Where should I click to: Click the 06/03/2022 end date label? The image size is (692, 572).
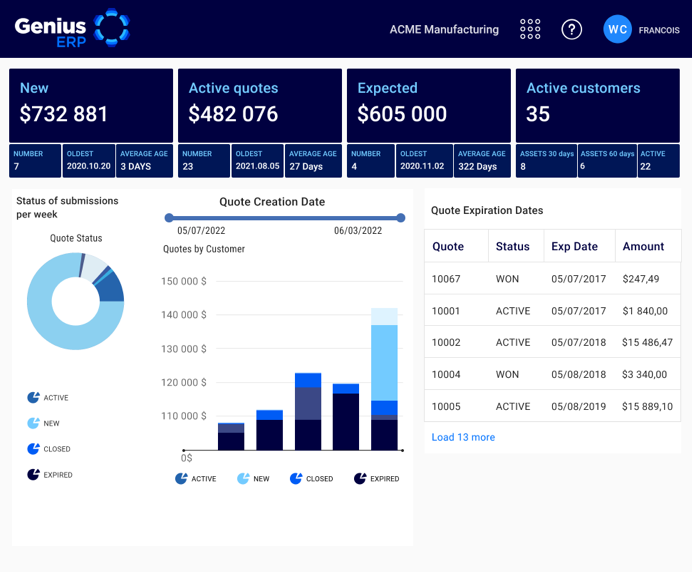click(x=358, y=230)
